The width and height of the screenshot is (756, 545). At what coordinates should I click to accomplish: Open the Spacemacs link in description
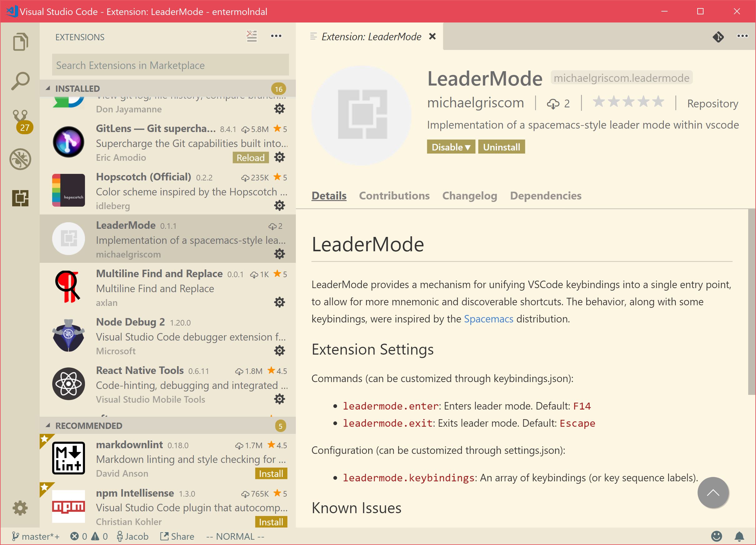[488, 319]
